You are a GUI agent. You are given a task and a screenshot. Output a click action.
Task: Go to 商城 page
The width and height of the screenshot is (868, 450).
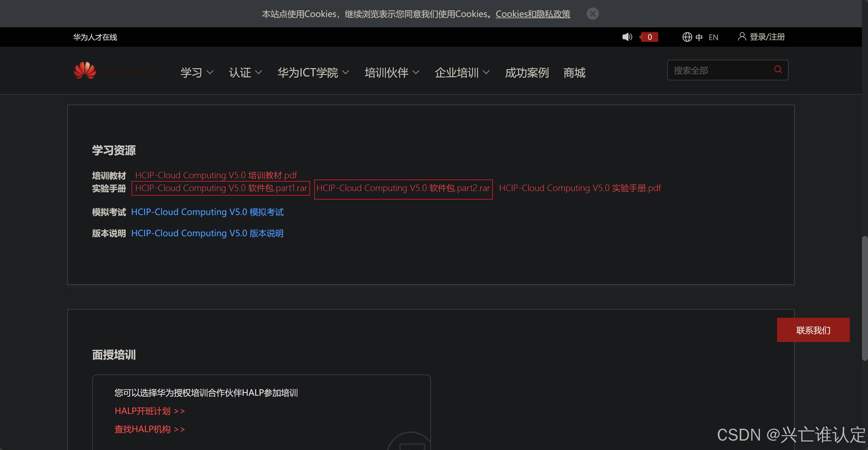click(574, 72)
